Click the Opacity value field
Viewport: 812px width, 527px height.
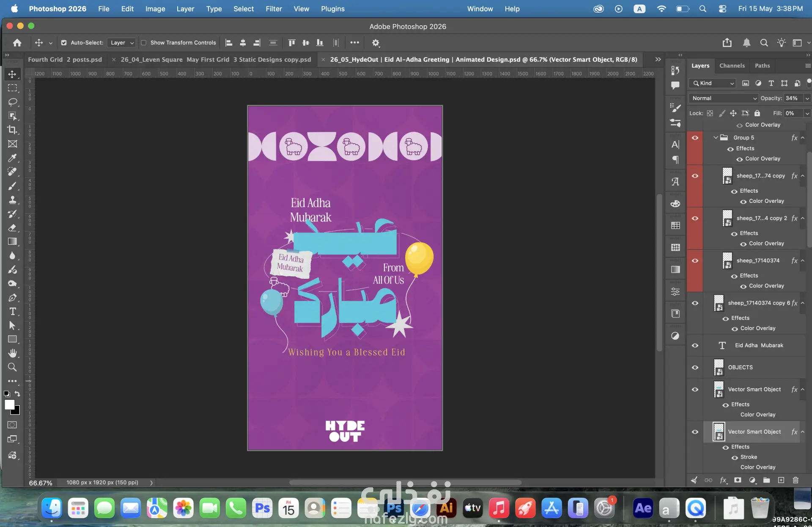[793, 98]
